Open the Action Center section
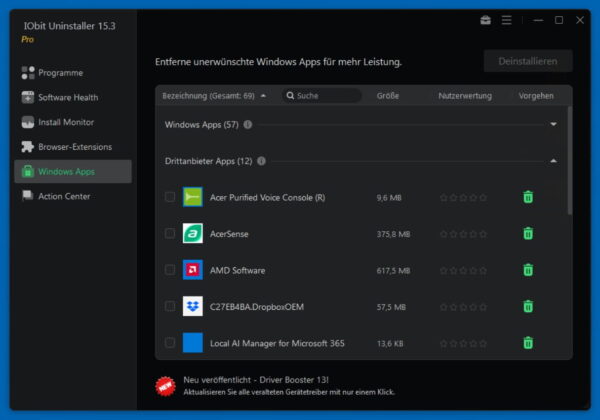The width and height of the screenshot is (600, 420). (73, 196)
